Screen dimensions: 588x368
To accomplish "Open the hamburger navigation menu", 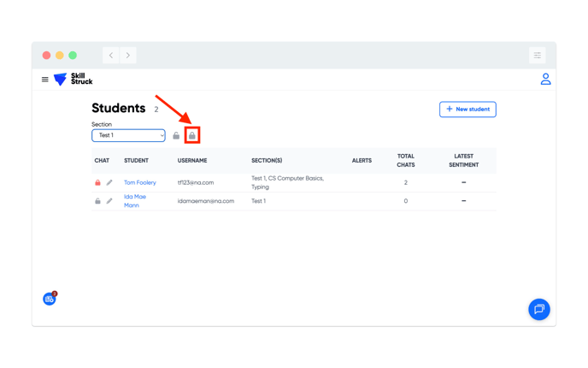I will pyautogui.click(x=45, y=80).
